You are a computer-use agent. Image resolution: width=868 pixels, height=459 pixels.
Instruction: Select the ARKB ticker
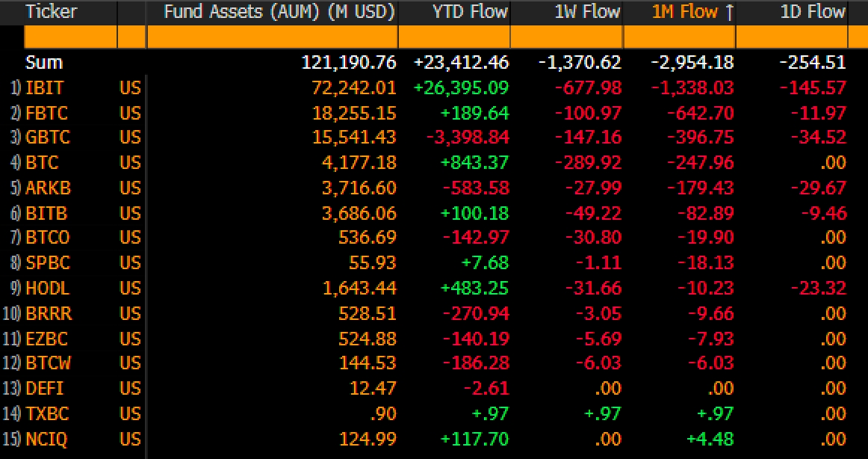(x=48, y=188)
